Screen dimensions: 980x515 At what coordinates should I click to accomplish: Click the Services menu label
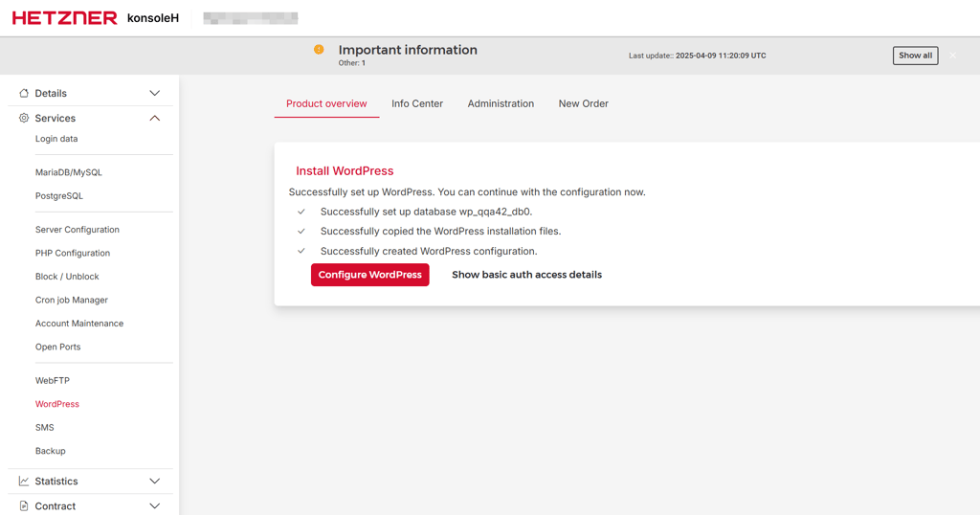[x=55, y=118]
